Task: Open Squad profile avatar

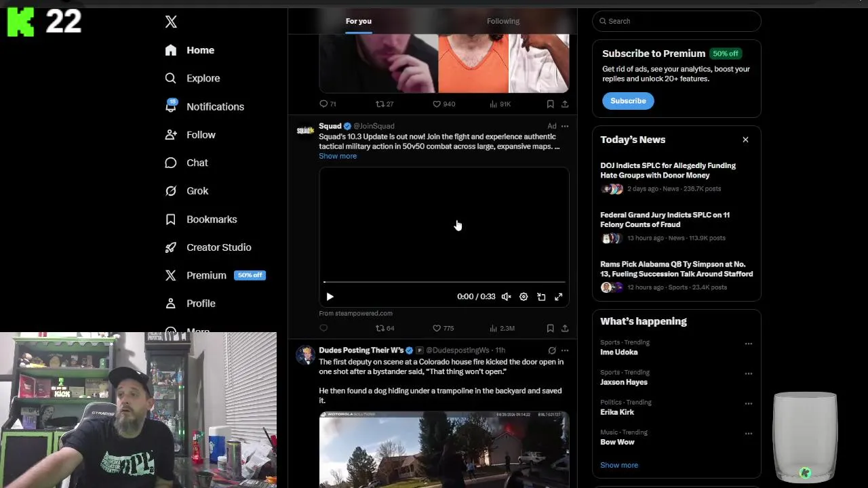Action: pyautogui.click(x=306, y=130)
